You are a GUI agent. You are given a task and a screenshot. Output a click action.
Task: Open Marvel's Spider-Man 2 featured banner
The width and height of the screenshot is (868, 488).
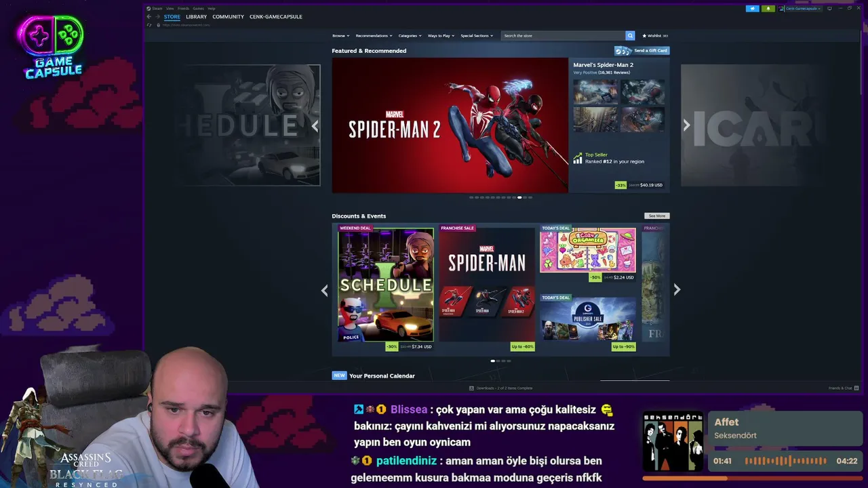coord(450,125)
